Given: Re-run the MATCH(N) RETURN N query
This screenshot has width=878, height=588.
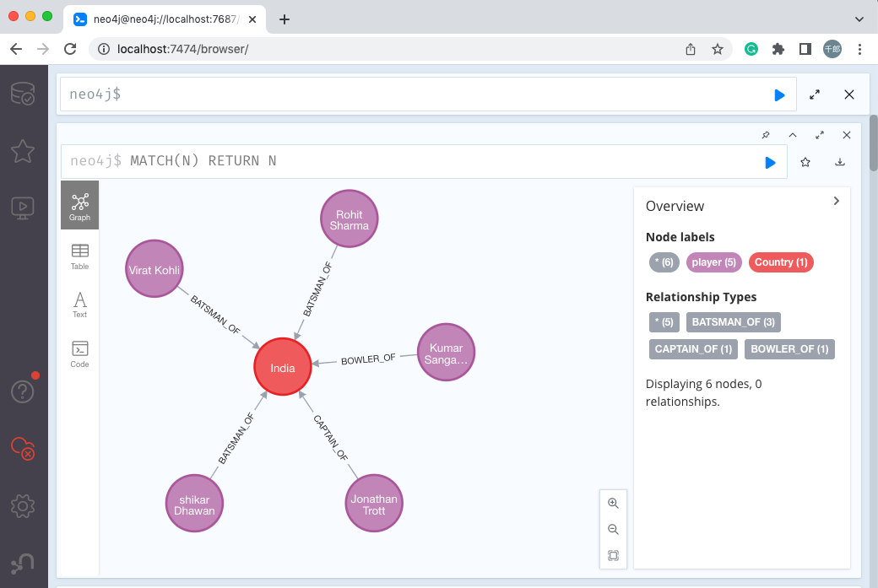Looking at the screenshot, I should point(770,162).
